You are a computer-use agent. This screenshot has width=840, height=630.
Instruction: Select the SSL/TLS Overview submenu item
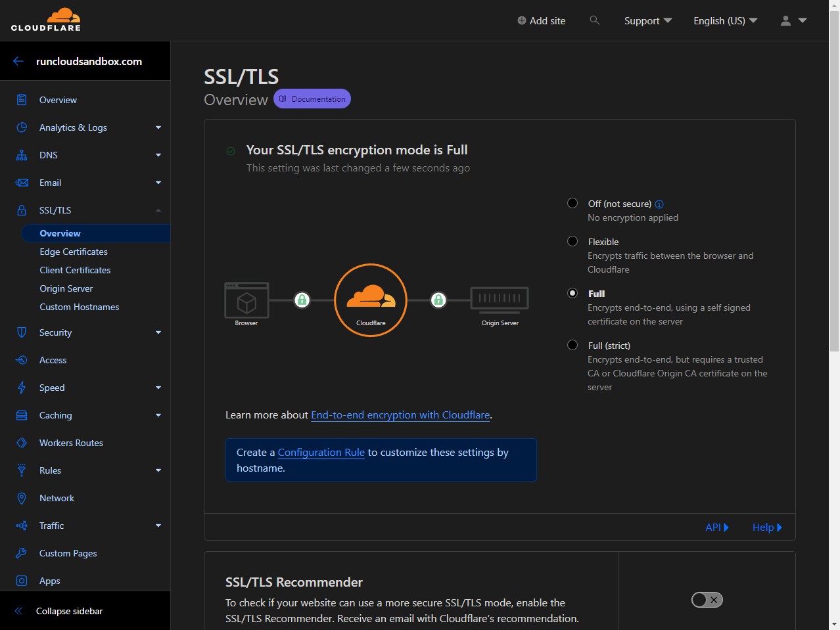95,233
